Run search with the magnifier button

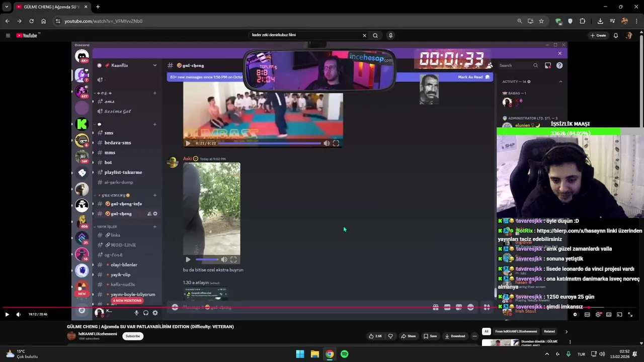[375, 35]
